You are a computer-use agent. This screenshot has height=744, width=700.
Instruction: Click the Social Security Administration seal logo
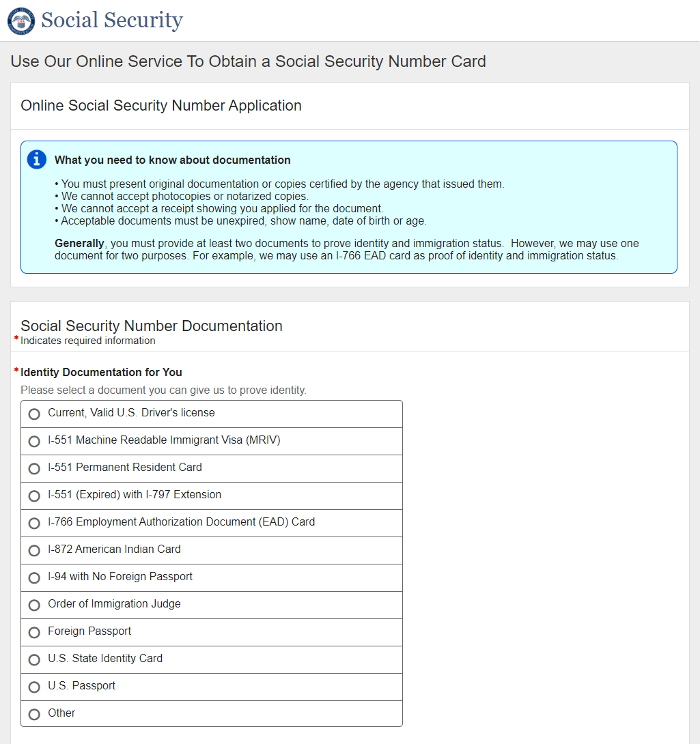pos(20,21)
